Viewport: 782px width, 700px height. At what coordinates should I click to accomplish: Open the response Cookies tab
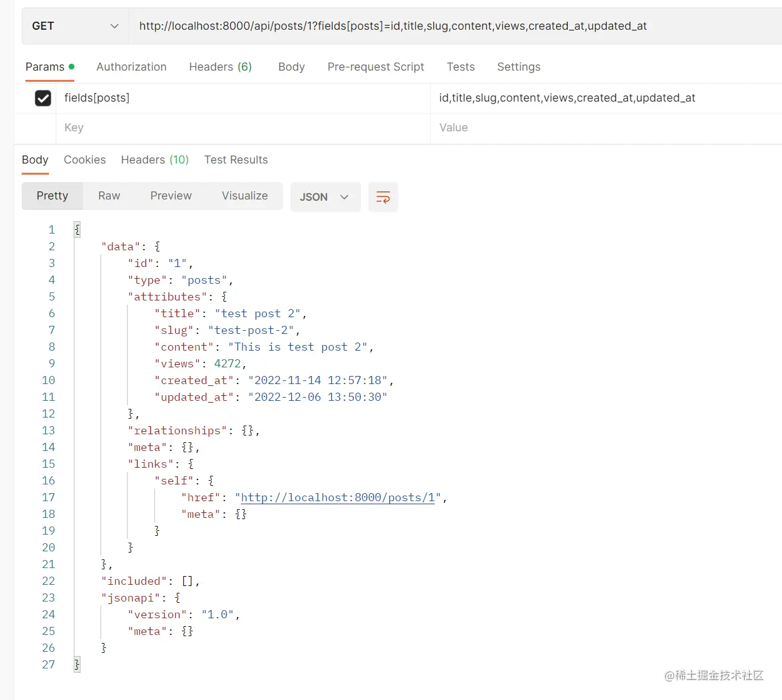85,160
